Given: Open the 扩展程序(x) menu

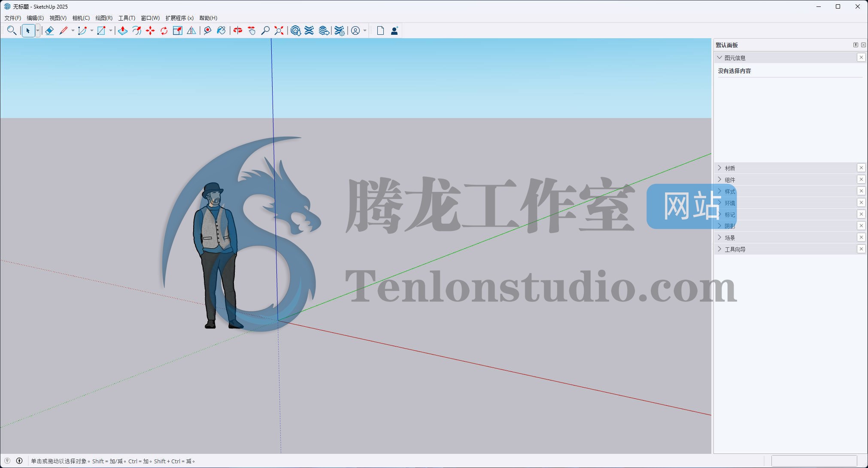Looking at the screenshot, I should 179,18.
